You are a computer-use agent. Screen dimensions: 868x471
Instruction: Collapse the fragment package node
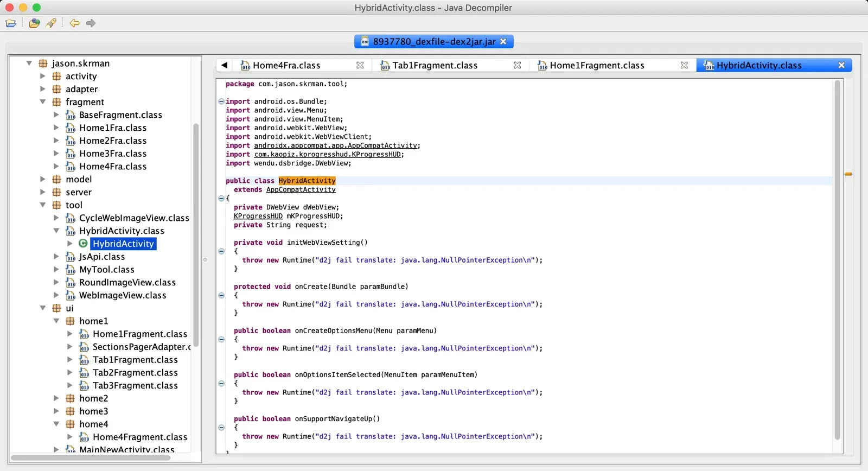(x=43, y=102)
